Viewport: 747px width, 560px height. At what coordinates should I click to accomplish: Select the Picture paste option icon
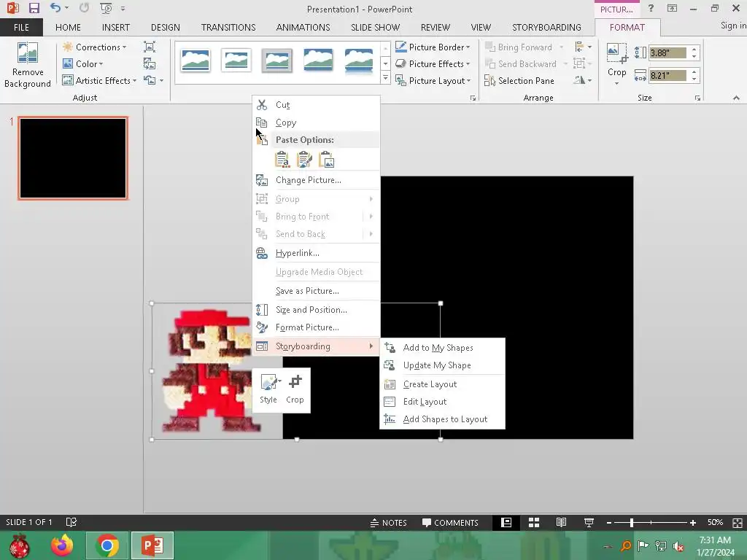[x=327, y=160]
